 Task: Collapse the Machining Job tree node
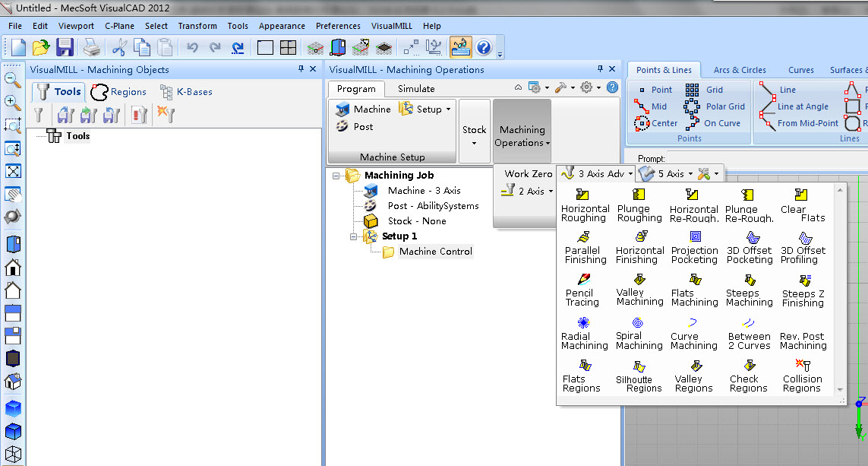coord(336,176)
